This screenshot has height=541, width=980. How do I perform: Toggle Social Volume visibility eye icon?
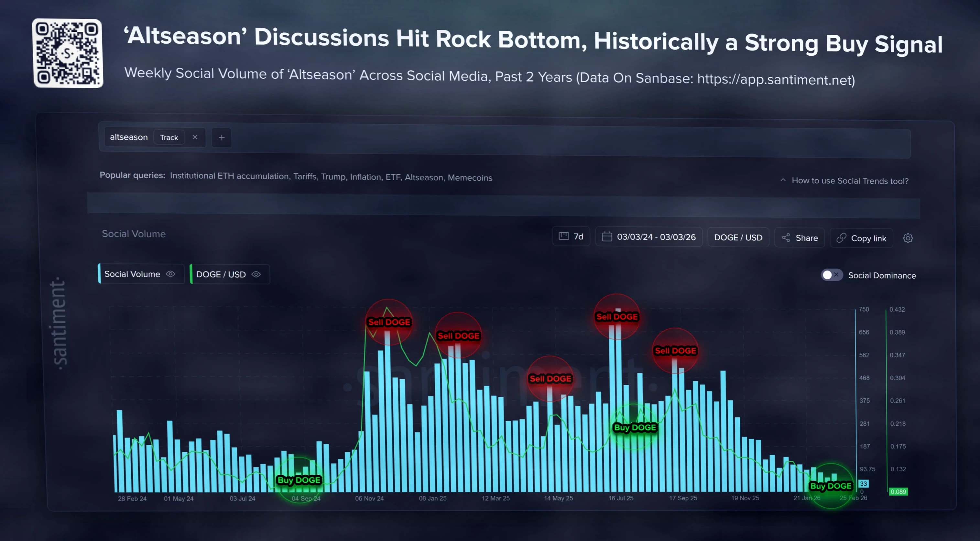tap(171, 274)
